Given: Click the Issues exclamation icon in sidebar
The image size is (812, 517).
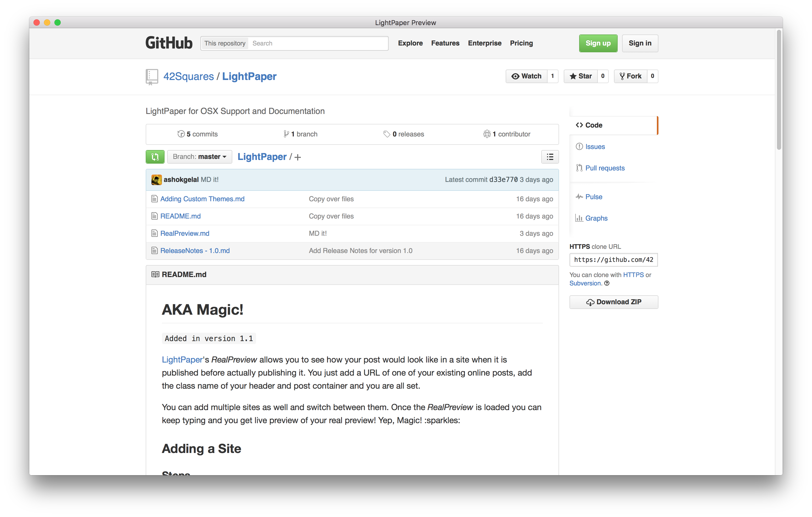Looking at the screenshot, I should coord(579,146).
